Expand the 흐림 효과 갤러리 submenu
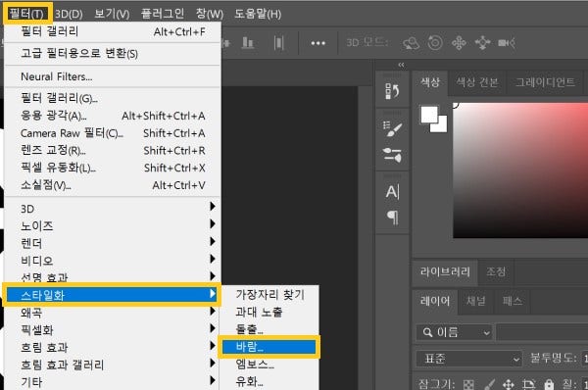588x390 pixels. coord(113,365)
